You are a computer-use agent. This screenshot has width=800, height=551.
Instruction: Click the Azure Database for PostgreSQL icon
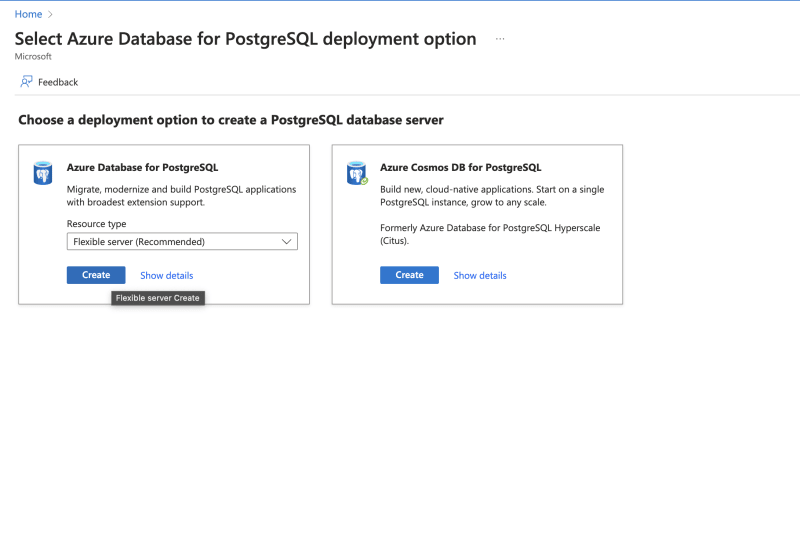[43, 173]
